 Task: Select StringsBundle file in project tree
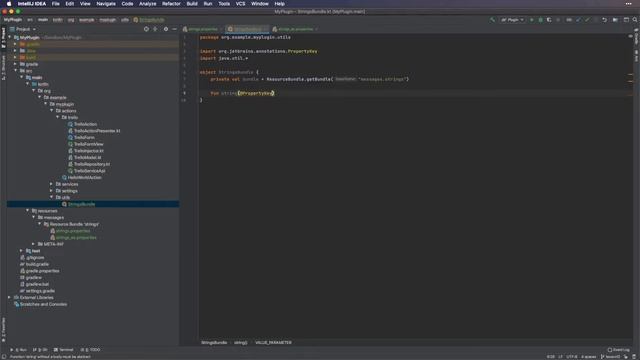pyautogui.click(x=81, y=204)
